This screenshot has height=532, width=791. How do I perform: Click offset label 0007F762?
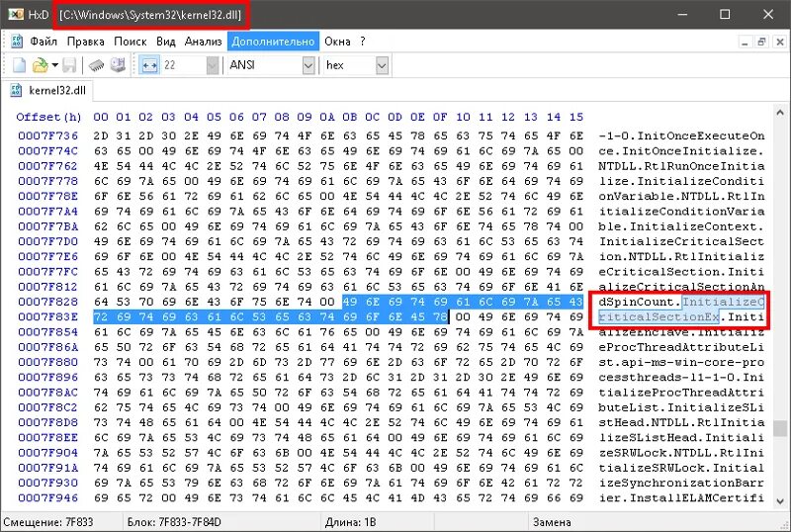point(47,166)
